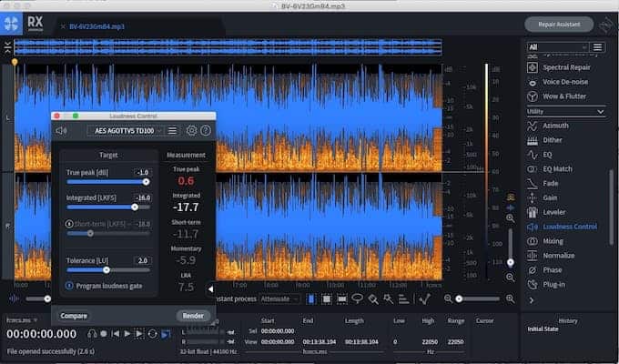
Task: Click the record button
Action: point(104,334)
